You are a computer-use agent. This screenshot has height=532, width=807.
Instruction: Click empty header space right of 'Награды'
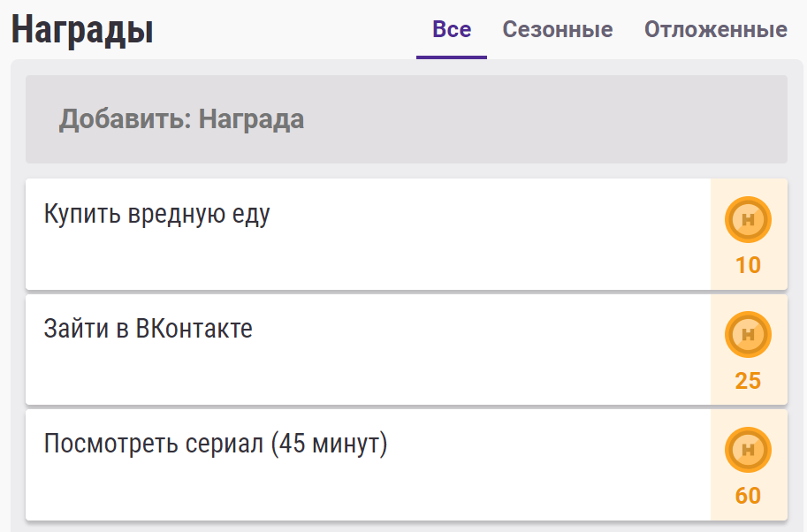(283, 31)
